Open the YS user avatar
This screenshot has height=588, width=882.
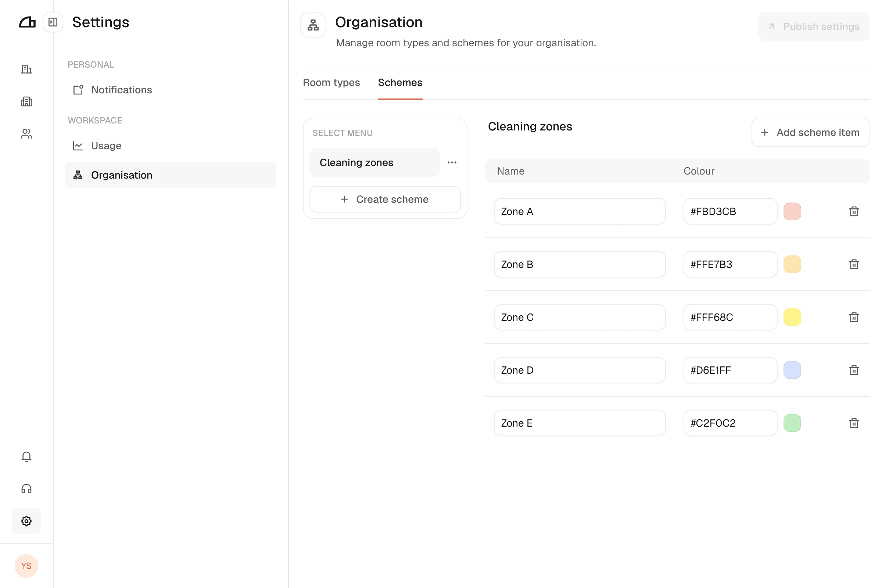pos(26,566)
